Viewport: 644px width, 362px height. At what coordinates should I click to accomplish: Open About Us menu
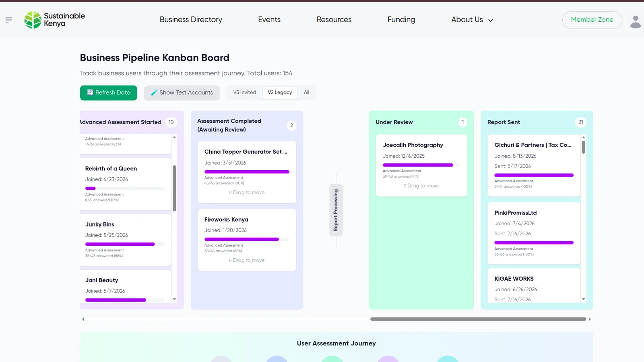pyautogui.click(x=472, y=20)
